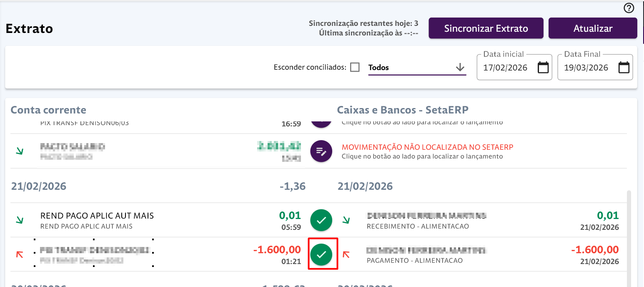Open the help question mark icon
Viewport: 644px width, 287px height.
pyautogui.click(x=629, y=8)
